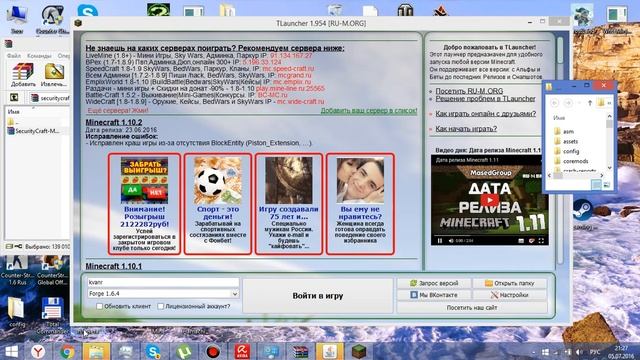Click Спорт - это деньги ad thumbnail
Screen dimensions: 640x360
tap(218, 180)
